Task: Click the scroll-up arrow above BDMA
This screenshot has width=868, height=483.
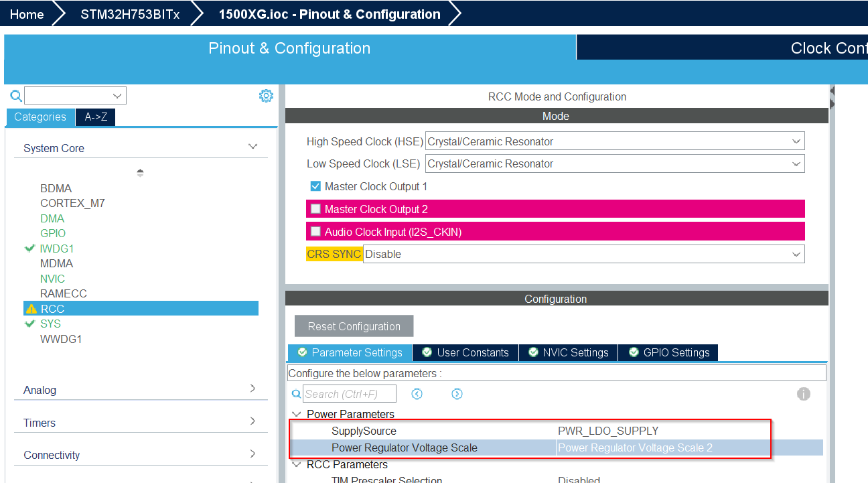Action: click(x=140, y=171)
